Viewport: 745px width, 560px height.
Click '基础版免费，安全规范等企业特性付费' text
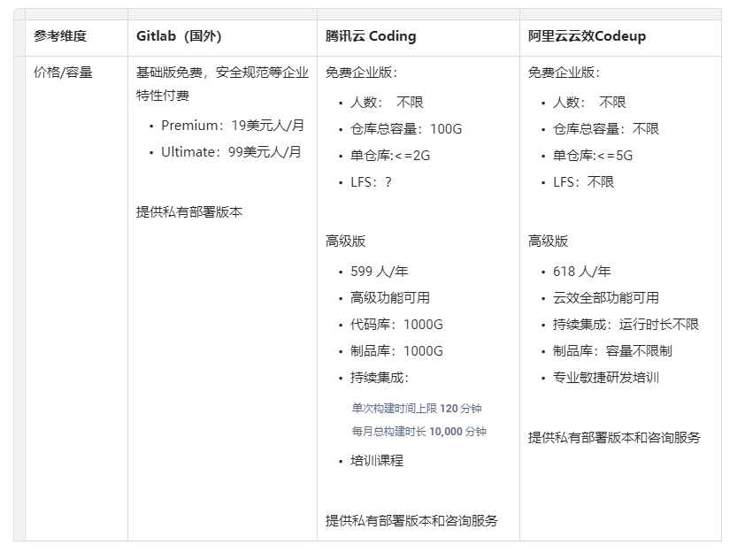(x=222, y=83)
